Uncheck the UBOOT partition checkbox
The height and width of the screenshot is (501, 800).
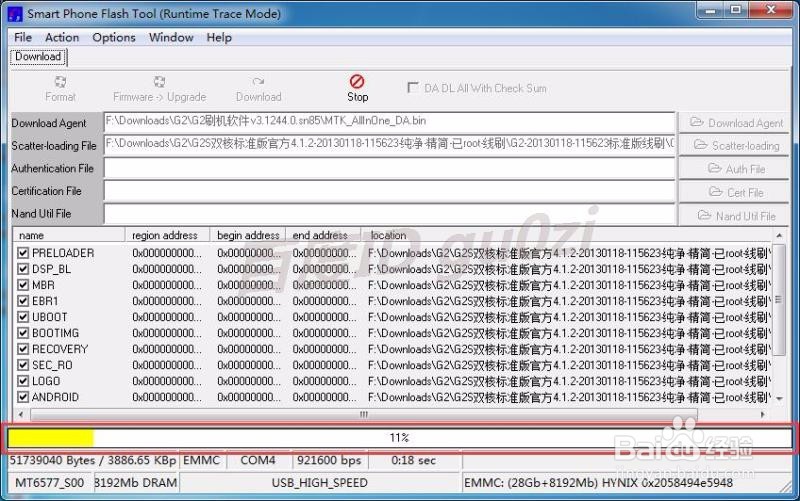[23, 317]
